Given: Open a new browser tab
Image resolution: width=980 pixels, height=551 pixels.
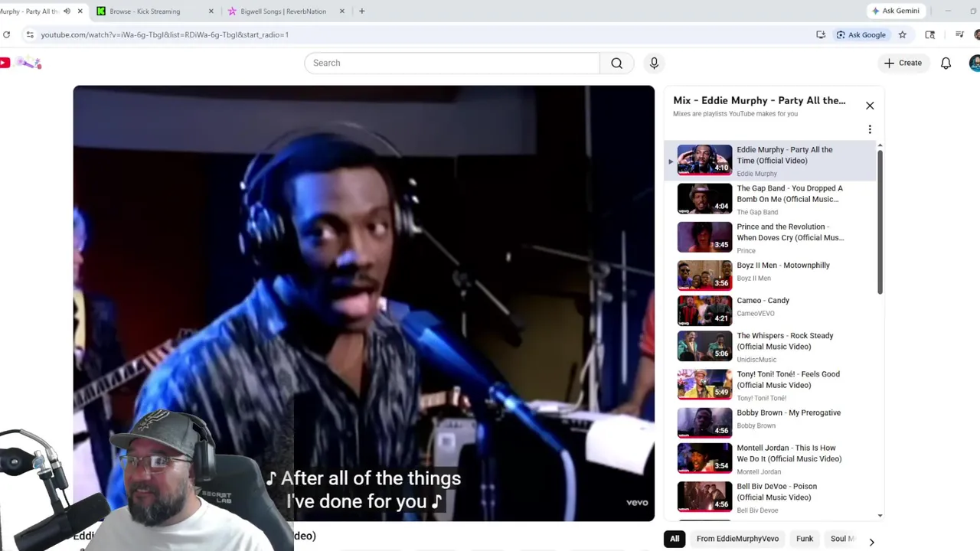Looking at the screenshot, I should pyautogui.click(x=361, y=11).
